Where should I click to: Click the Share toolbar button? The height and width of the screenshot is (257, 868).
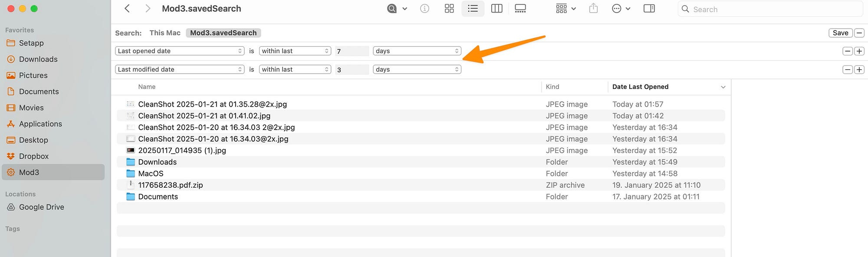pyautogui.click(x=593, y=9)
